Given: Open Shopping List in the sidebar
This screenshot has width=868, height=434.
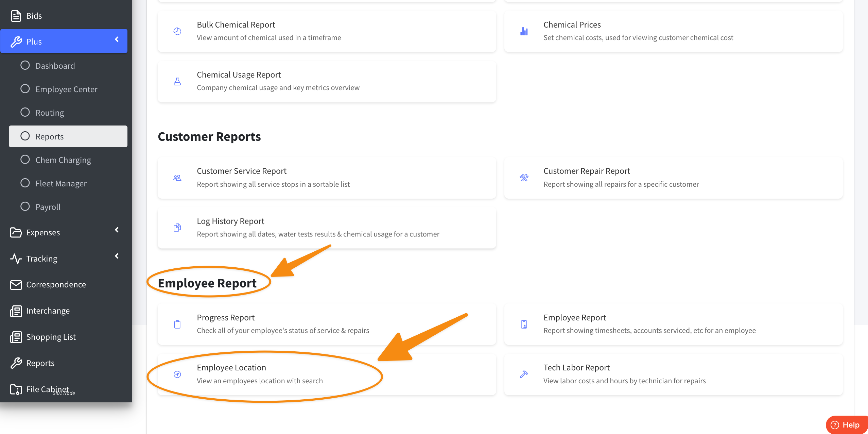Looking at the screenshot, I should click(51, 337).
